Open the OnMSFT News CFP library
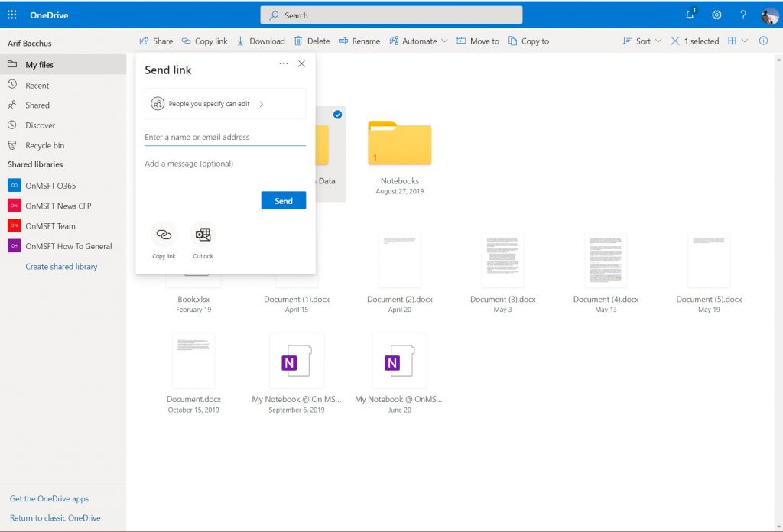 pos(63,206)
